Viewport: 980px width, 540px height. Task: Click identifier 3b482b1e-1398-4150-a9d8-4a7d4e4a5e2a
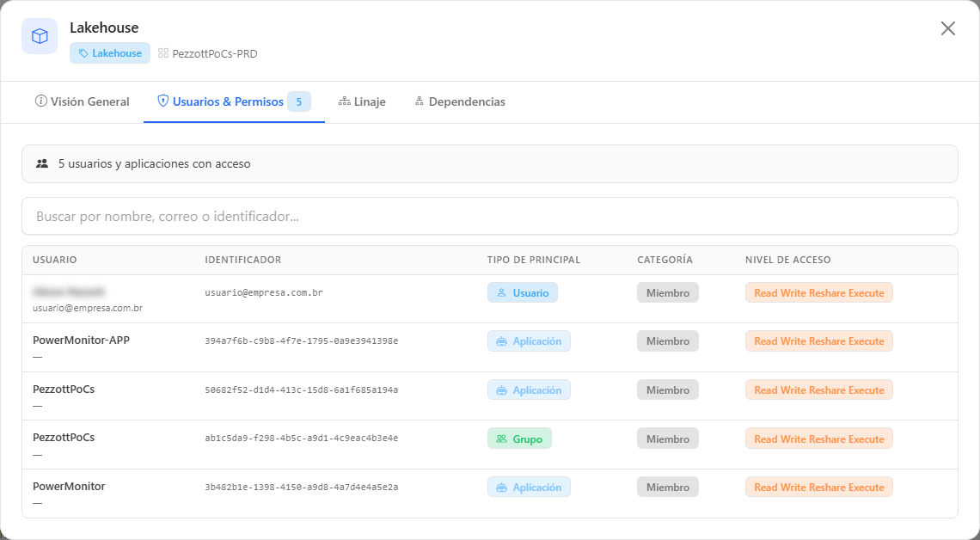[x=301, y=487]
